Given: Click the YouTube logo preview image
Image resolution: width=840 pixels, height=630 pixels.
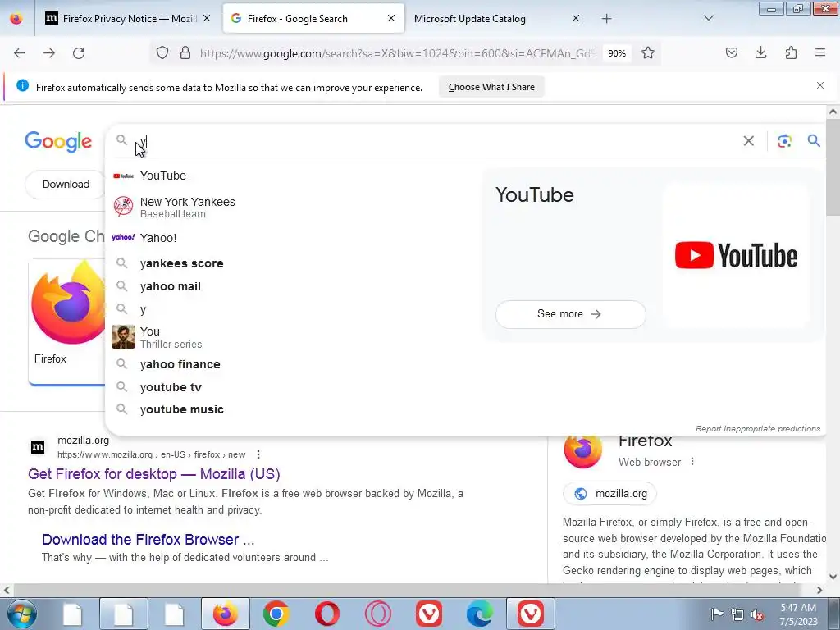Looking at the screenshot, I should (x=736, y=255).
